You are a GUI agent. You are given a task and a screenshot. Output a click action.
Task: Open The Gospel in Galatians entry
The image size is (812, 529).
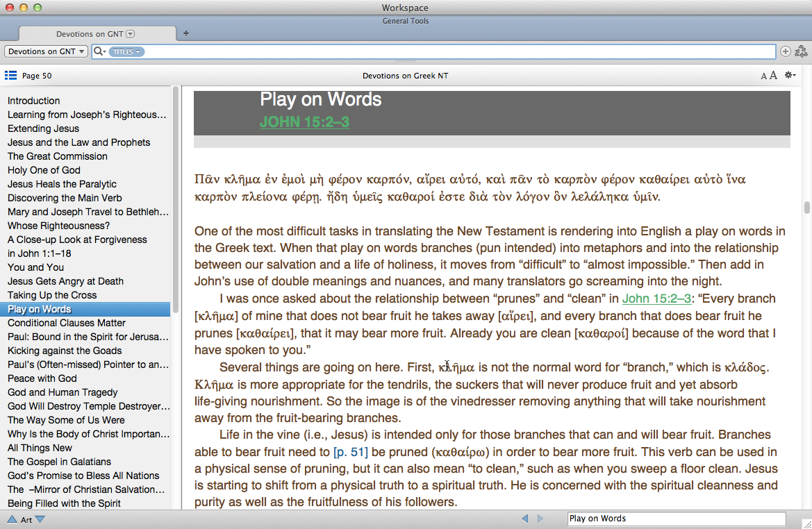click(60, 462)
